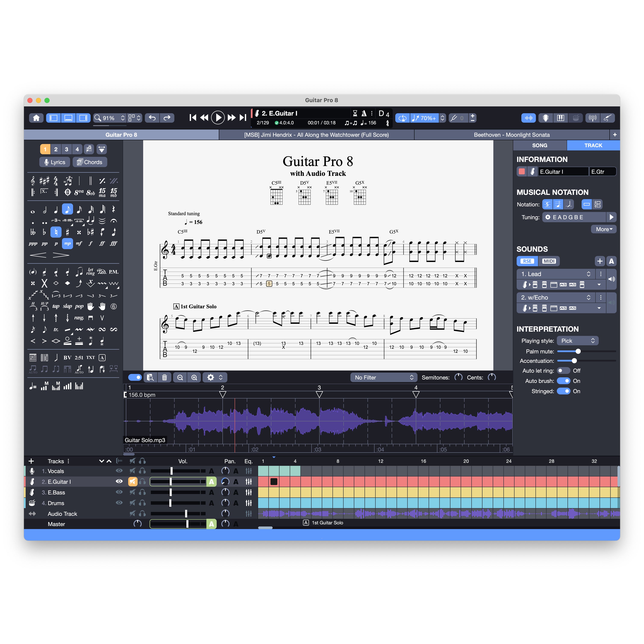Viewport: 644px width, 644px height.
Task: Open the Playing style Pick dropdown
Action: [578, 341]
